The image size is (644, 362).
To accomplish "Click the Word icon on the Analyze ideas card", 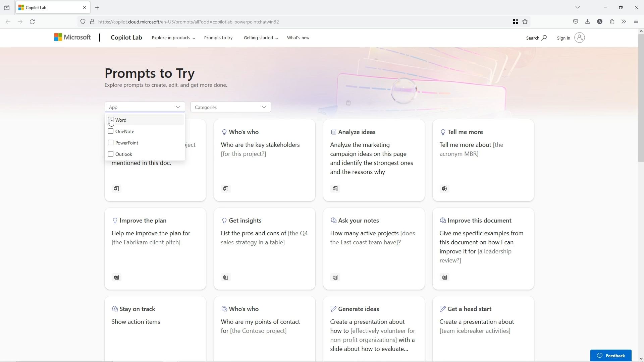I will point(335,189).
